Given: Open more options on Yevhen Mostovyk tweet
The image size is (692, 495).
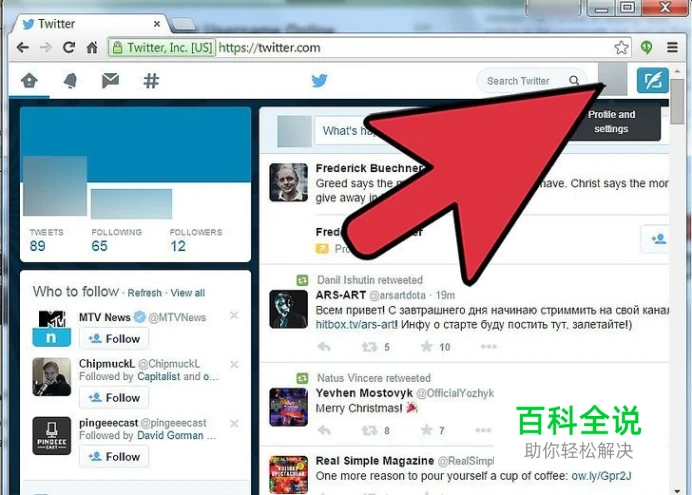Looking at the screenshot, I should point(483,430).
